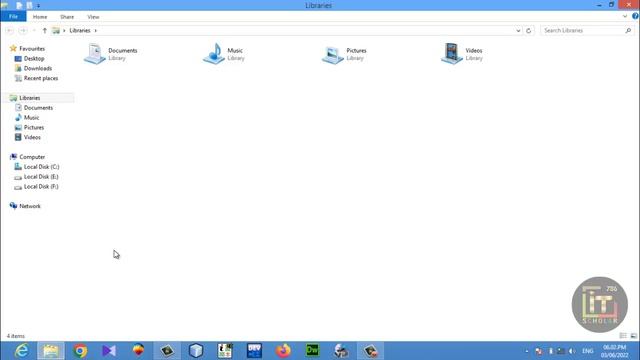This screenshot has width=640, height=360.
Task: Click the '4 items' status bar text
Action: [x=16, y=336]
